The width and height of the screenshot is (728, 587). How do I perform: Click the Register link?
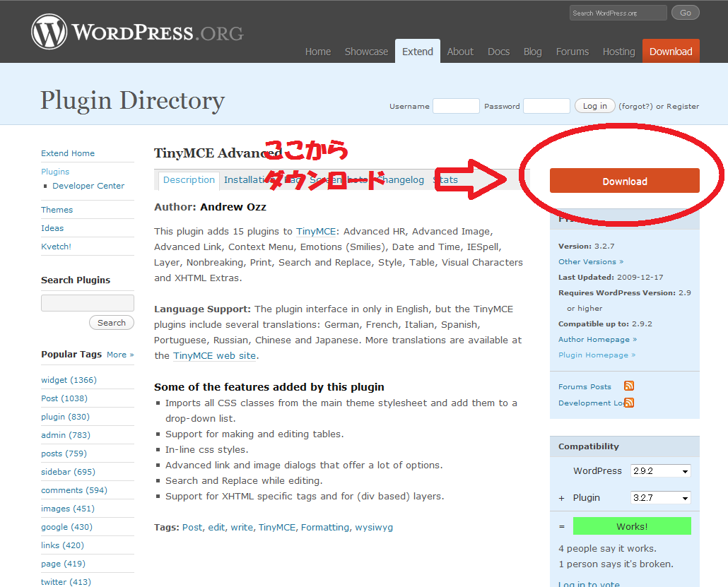[683, 106]
